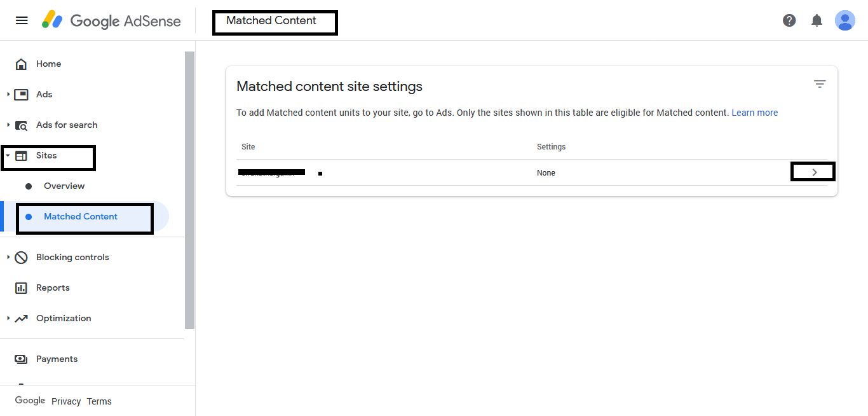The height and width of the screenshot is (416, 868).
Task: Select Matched Content in sidebar
Action: coord(81,216)
